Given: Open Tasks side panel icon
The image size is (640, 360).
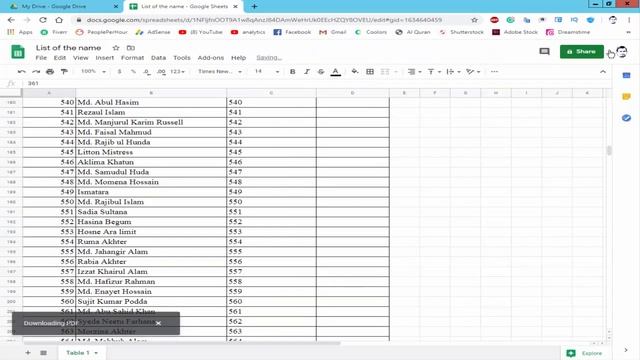Looking at the screenshot, I should point(627,118).
